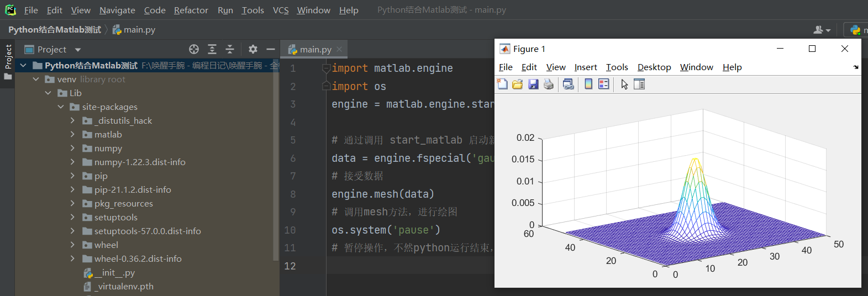Click the dock figure arrow icon
The image size is (868, 296).
tap(856, 67)
